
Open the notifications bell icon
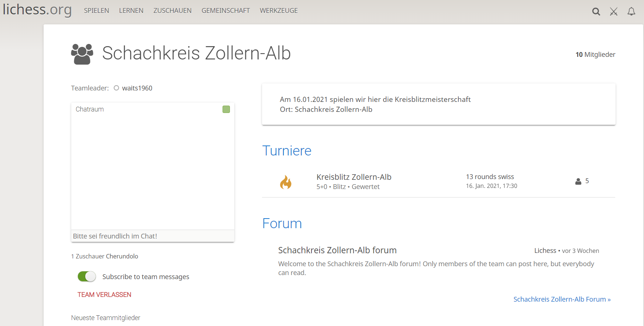tap(631, 11)
